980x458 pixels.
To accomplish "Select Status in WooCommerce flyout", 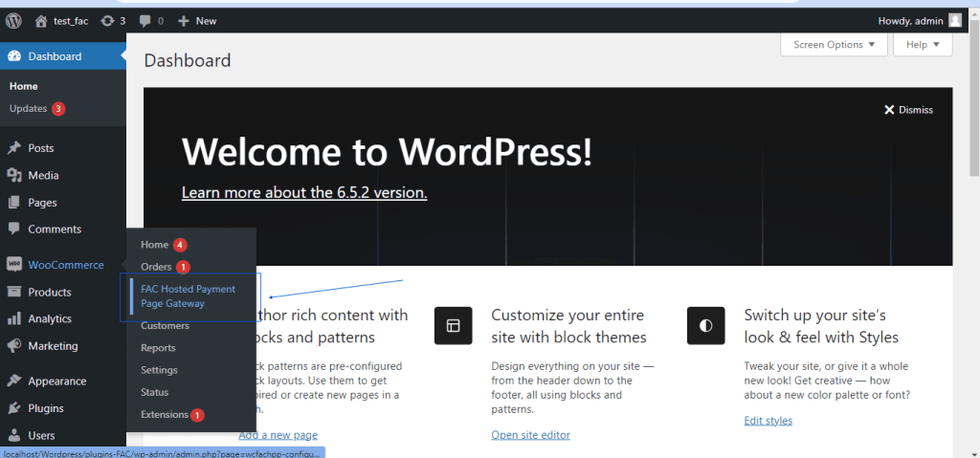I will point(155,392).
